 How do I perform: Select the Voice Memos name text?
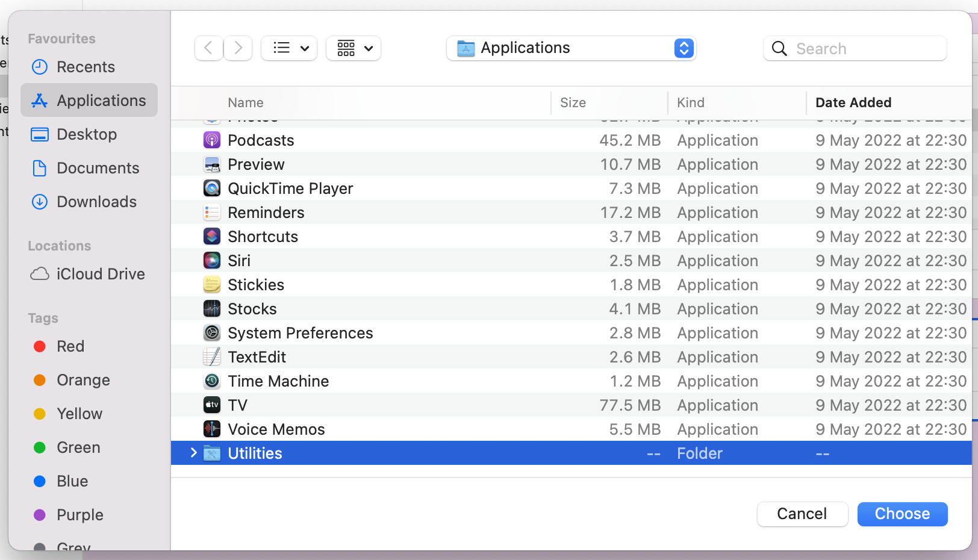point(276,429)
